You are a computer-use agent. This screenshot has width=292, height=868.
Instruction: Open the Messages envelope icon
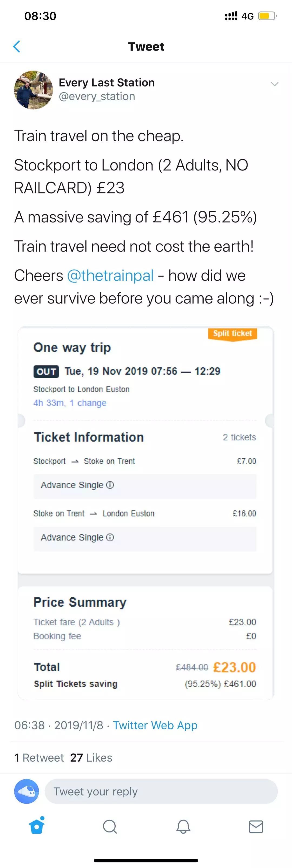(256, 826)
